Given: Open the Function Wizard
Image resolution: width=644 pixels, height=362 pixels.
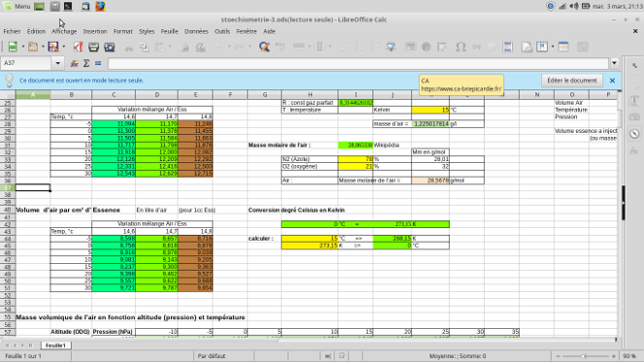Looking at the screenshot, I should (x=75, y=63).
